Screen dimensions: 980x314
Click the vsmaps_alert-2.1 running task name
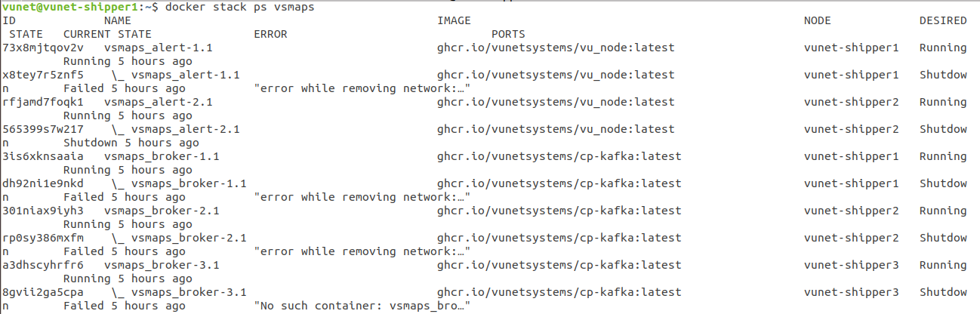(159, 102)
